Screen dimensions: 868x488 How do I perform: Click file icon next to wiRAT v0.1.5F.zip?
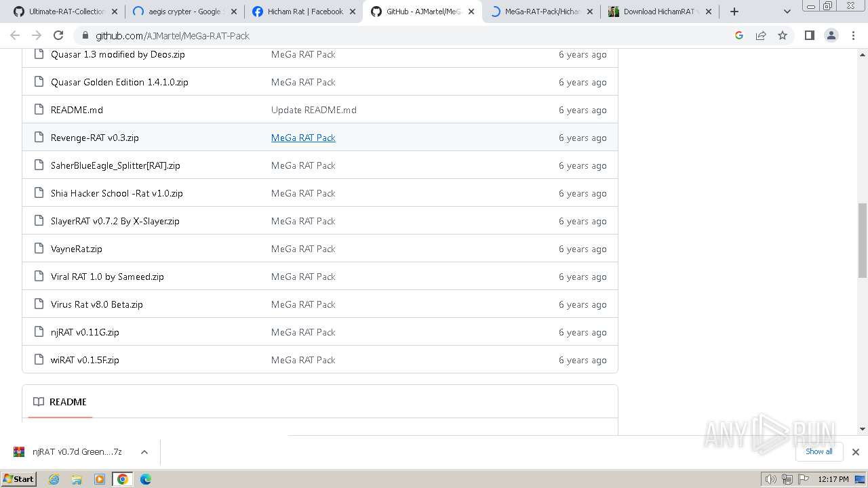pos(39,360)
